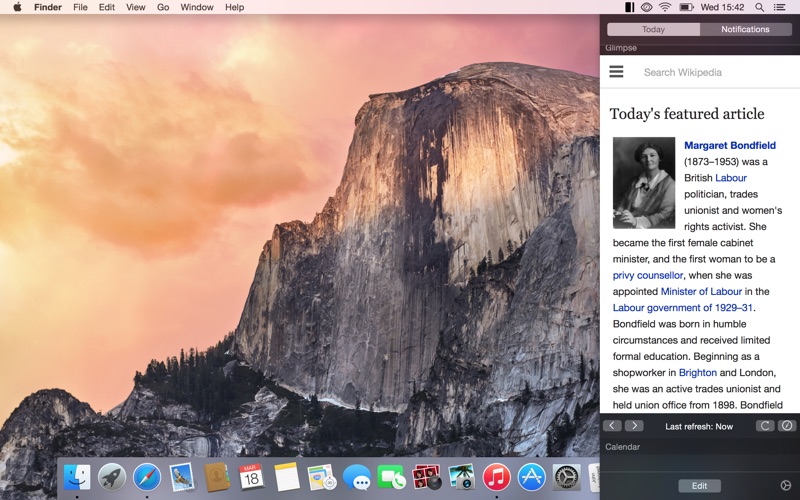Open Mail from the Dock

[x=182, y=478]
